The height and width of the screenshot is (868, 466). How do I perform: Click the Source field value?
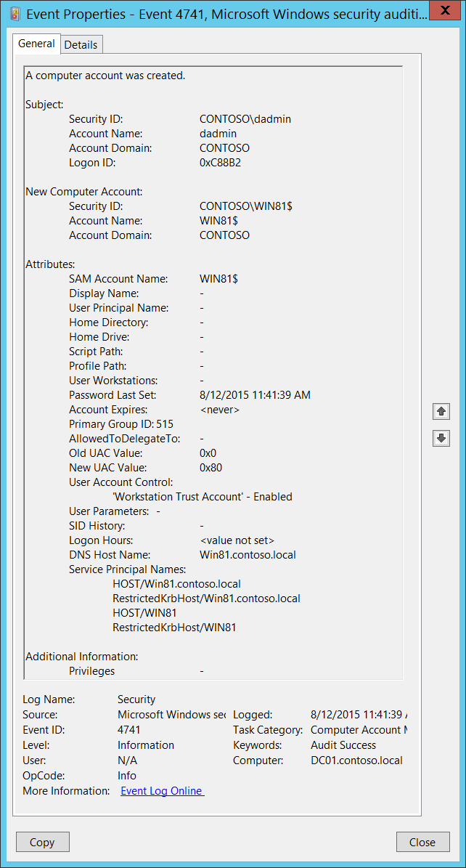click(x=171, y=715)
